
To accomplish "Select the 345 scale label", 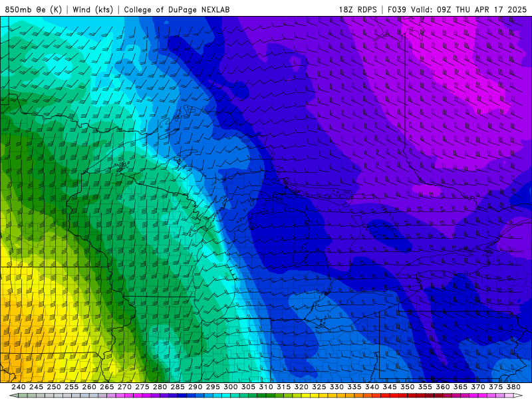I will (390, 387).
